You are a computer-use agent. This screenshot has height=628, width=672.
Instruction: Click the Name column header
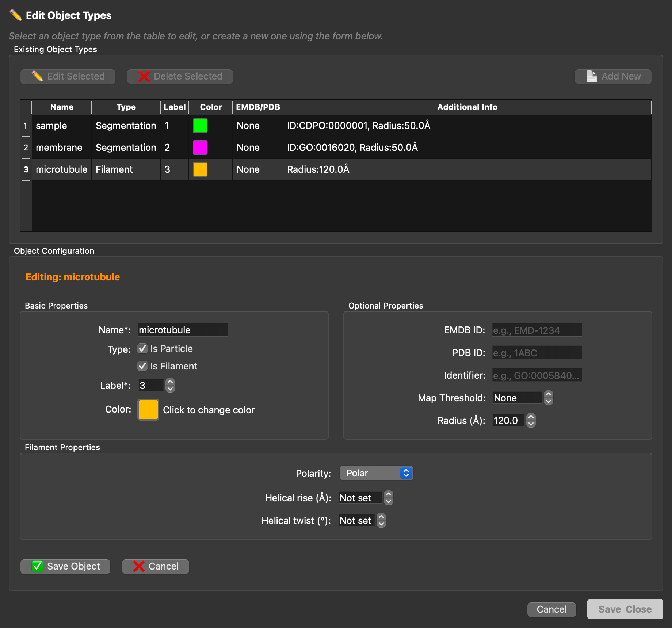pyautogui.click(x=62, y=107)
